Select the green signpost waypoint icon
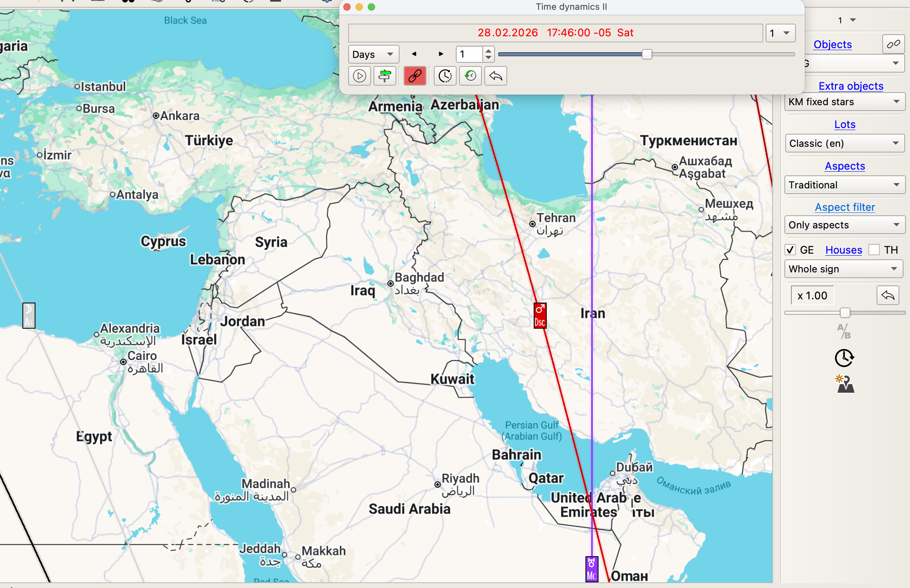Viewport: 910px width, 588px height. point(385,76)
